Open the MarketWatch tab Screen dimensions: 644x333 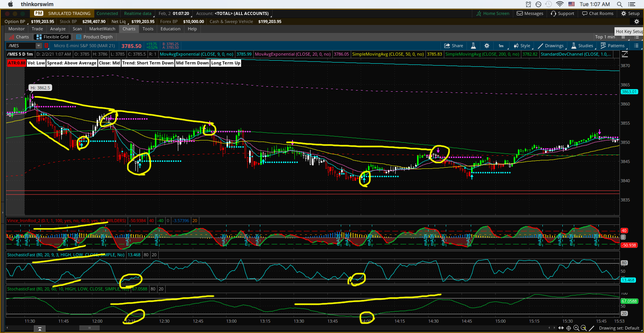tap(102, 29)
